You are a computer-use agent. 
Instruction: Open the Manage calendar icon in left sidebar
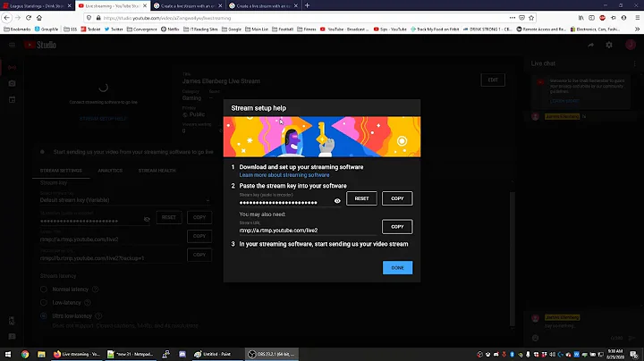(12, 100)
